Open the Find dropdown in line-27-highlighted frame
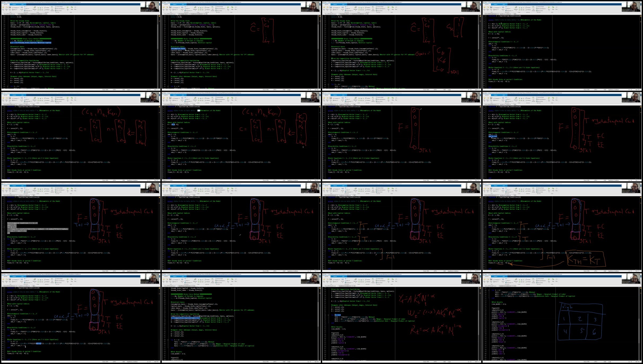The height and width of the screenshot is (364, 643). click(x=27, y=8)
